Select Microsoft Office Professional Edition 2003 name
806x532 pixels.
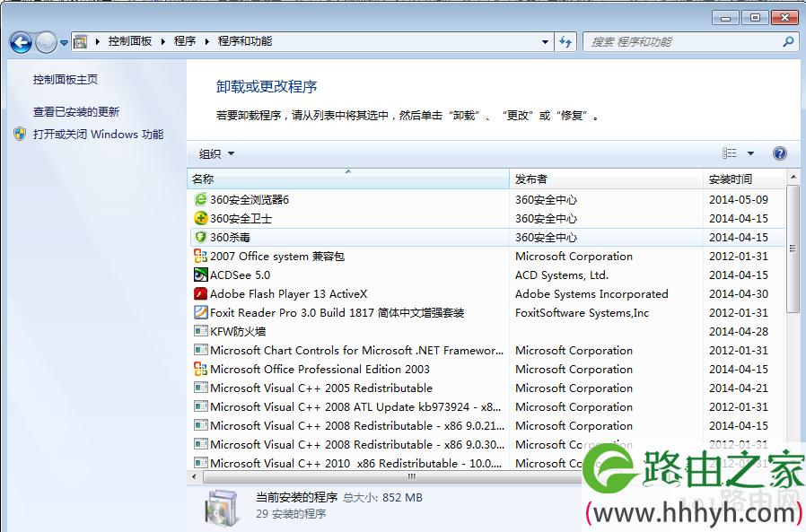click(320, 369)
